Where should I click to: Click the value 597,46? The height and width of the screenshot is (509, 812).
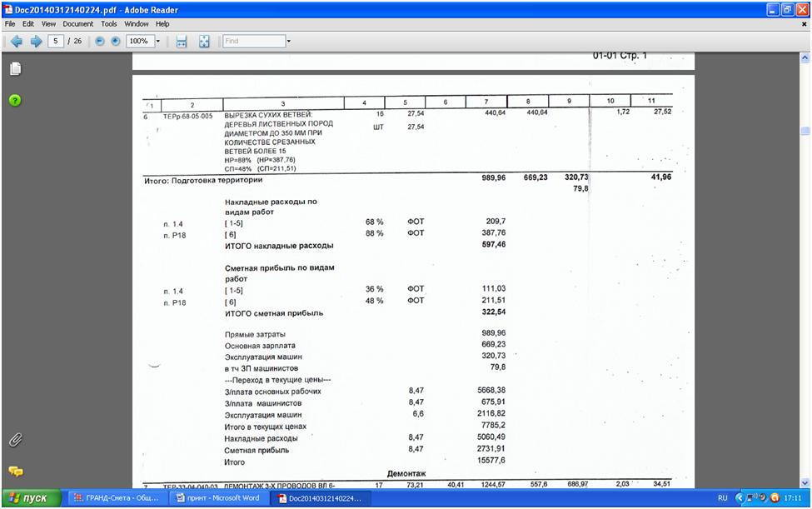pyautogui.click(x=494, y=244)
